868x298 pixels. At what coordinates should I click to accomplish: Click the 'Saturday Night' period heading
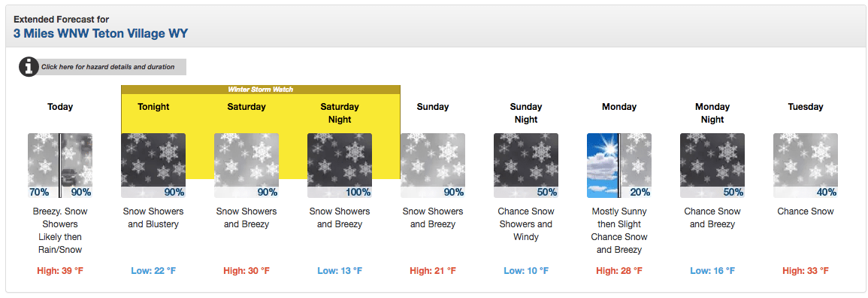[340, 113]
